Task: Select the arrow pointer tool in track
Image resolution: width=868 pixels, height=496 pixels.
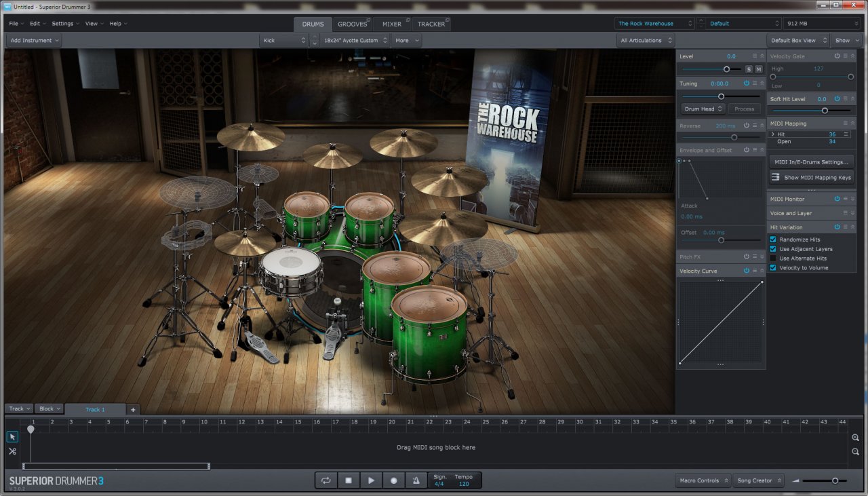Action: pos(12,437)
